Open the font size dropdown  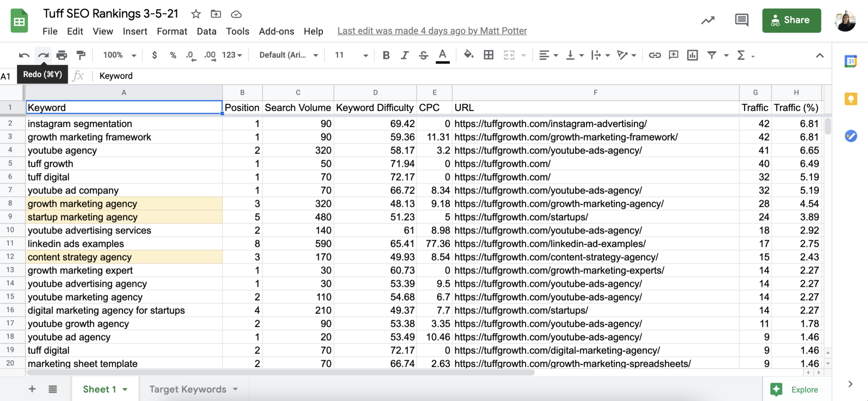350,55
